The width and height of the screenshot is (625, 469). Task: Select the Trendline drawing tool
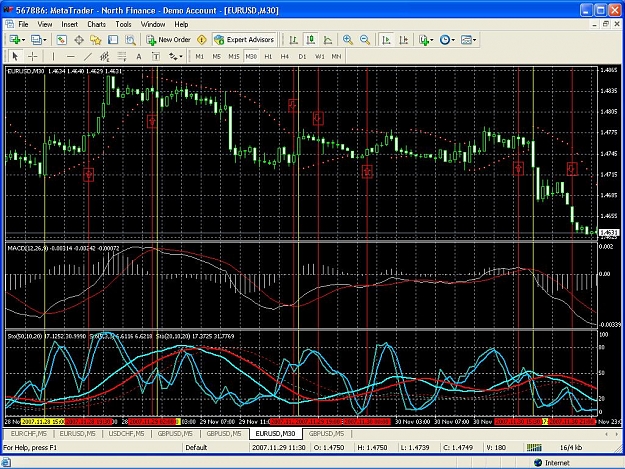88,57
